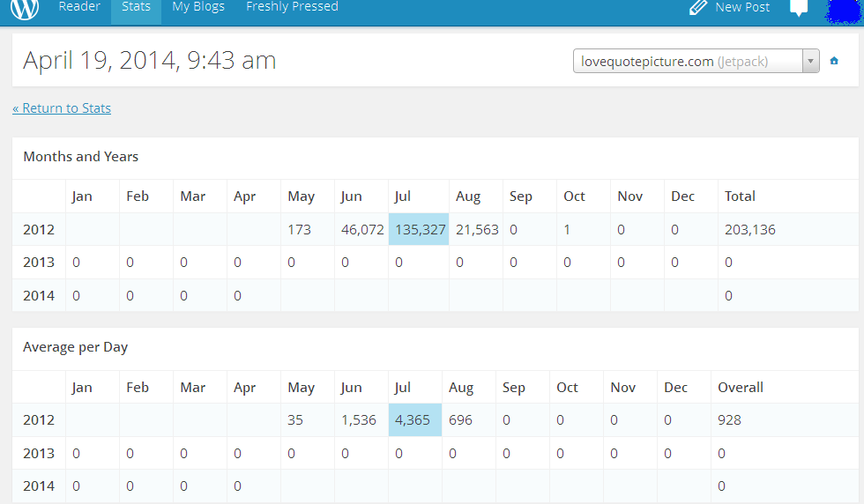Switch to the Stats tab
864x504 pixels.
click(136, 8)
